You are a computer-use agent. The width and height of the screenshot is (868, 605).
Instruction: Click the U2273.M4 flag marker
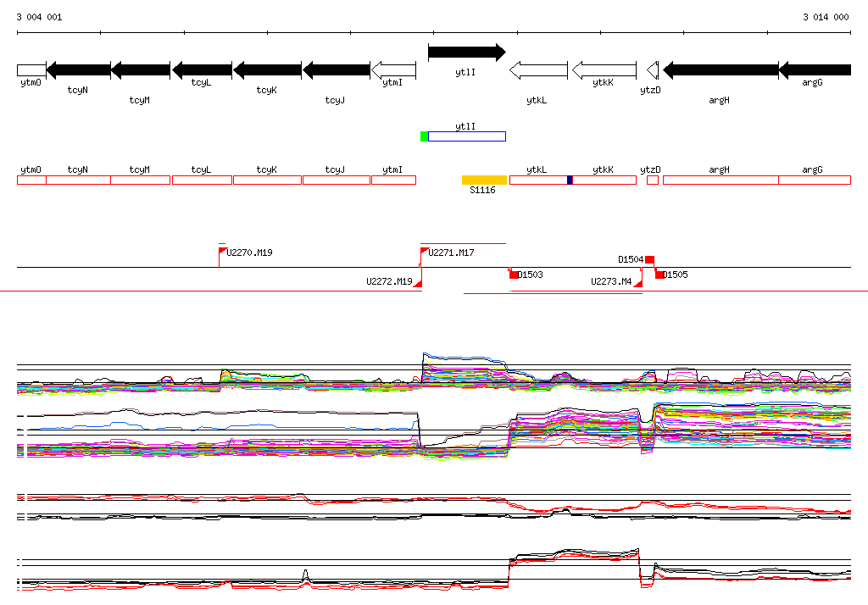(639, 283)
